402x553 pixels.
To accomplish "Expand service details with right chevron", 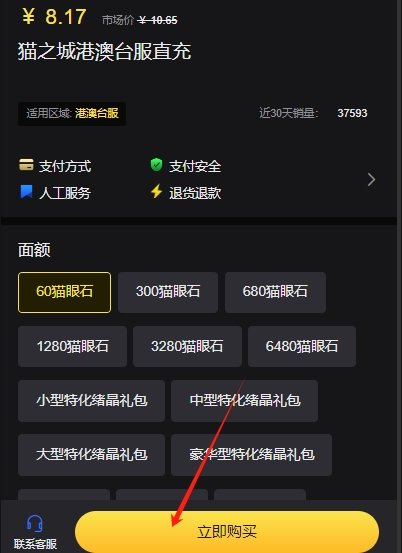I will point(371,180).
